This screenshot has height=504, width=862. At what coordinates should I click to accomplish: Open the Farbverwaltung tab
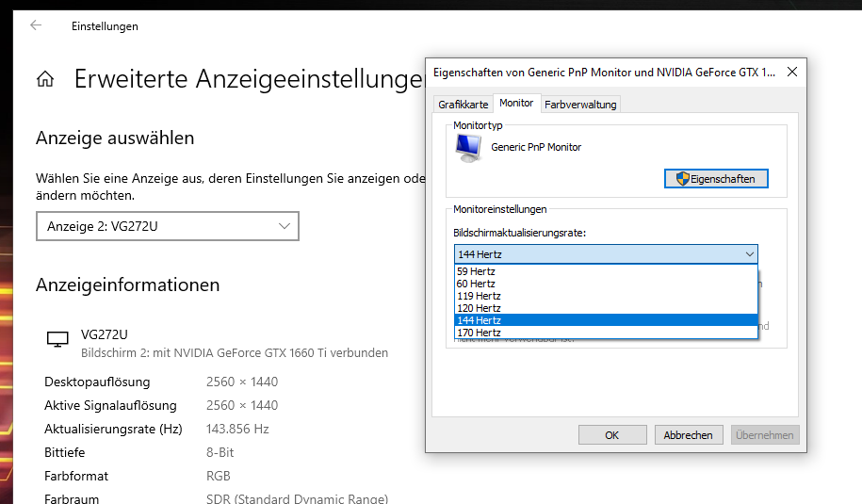coord(580,105)
